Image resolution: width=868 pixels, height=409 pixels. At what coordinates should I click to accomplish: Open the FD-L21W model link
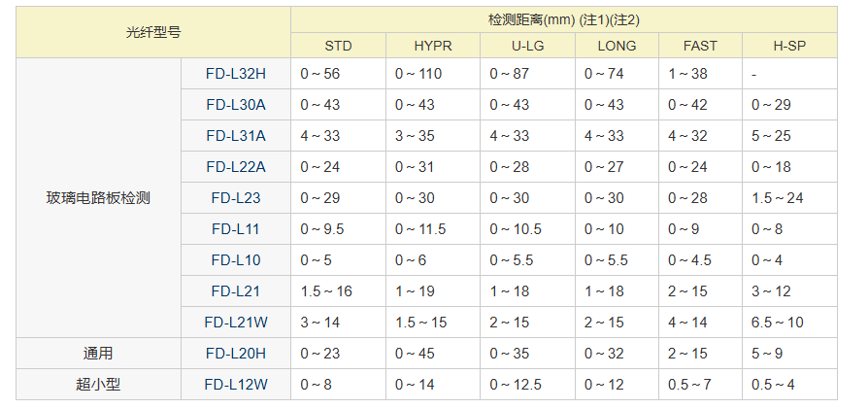tap(236, 322)
